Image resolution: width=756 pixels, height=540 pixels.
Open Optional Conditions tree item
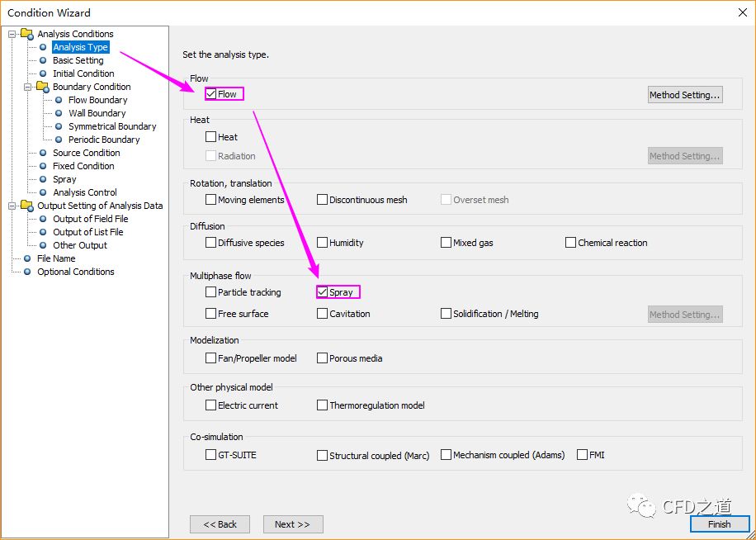pos(76,272)
